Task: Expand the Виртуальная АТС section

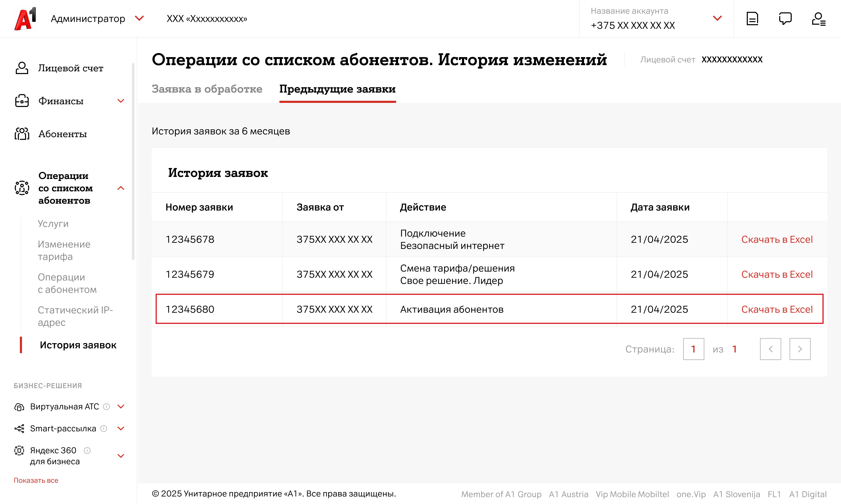Action: (121, 407)
